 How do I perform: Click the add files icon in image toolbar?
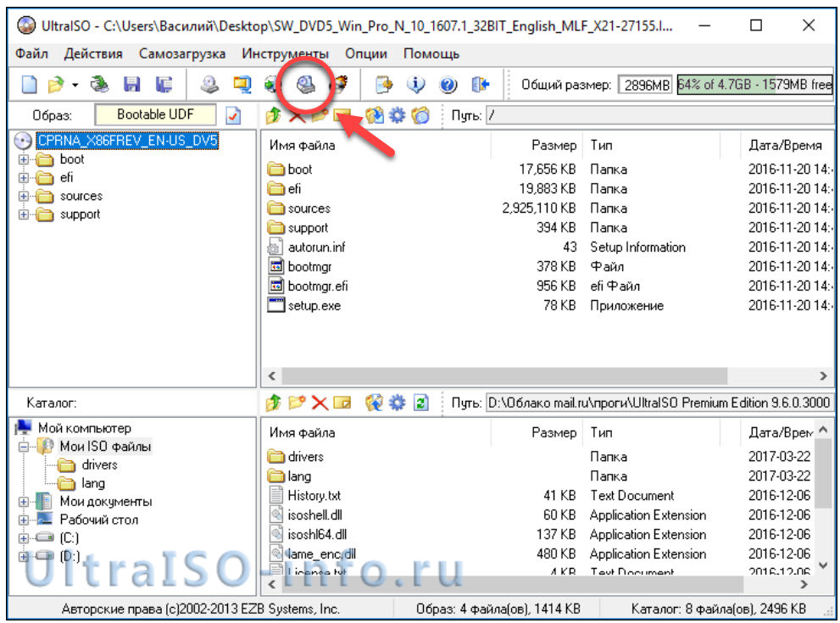(x=375, y=115)
